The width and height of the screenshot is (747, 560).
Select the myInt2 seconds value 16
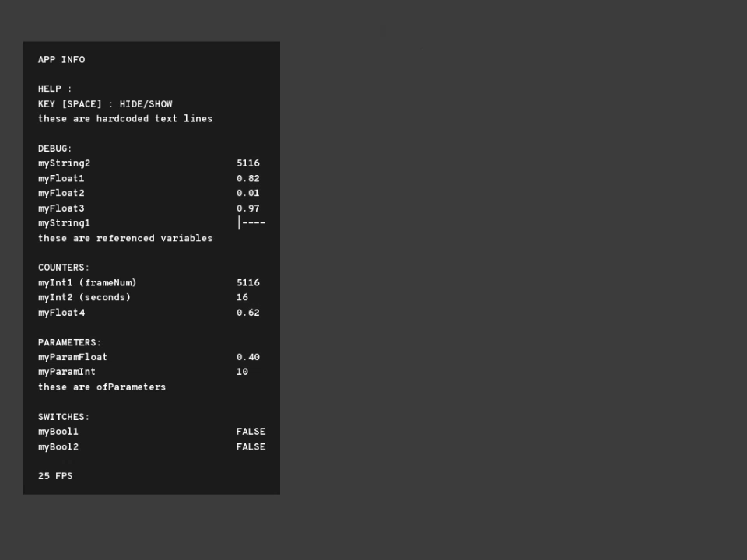click(x=243, y=297)
